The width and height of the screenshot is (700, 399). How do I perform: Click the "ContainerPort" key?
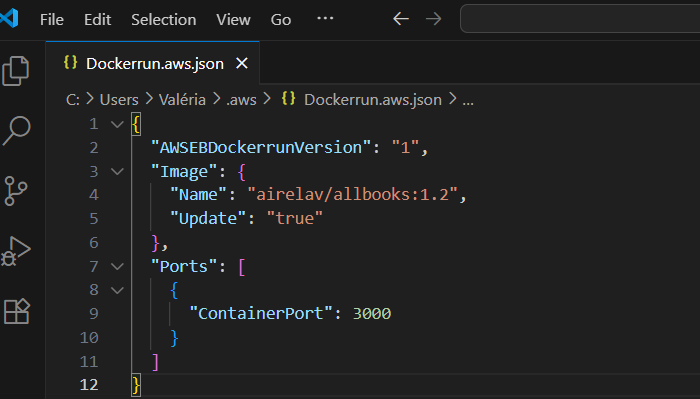click(261, 313)
